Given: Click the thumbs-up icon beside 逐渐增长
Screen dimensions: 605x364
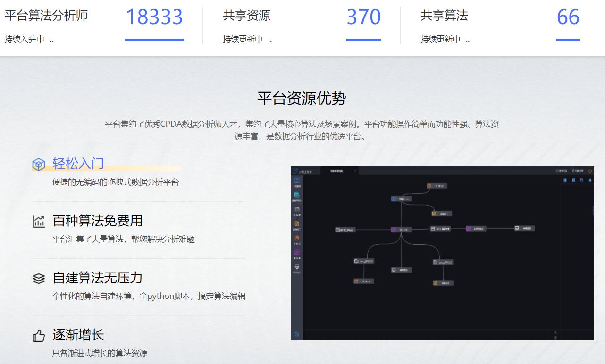Looking at the screenshot, I should coord(39,336).
